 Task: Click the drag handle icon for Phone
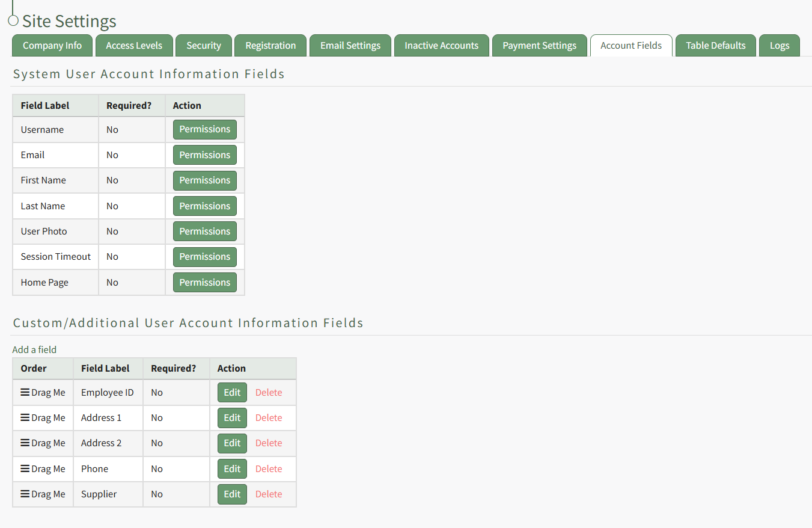click(25, 468)
